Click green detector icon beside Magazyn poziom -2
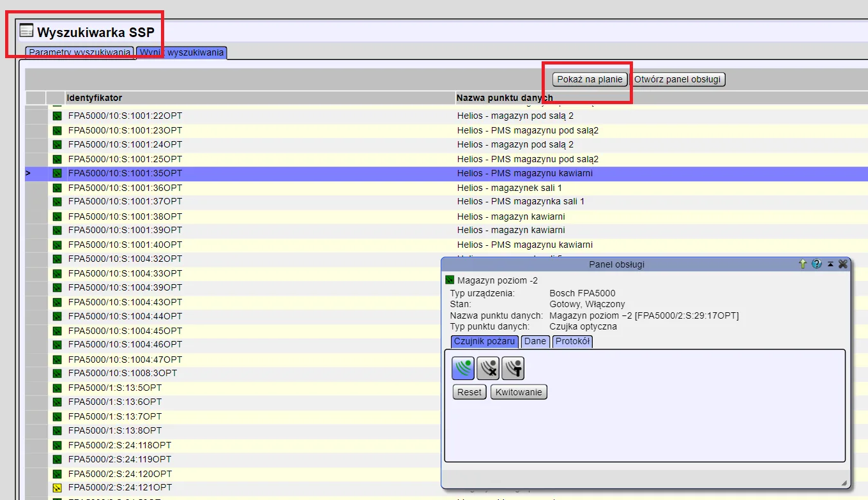 click(x=450, y=280)
